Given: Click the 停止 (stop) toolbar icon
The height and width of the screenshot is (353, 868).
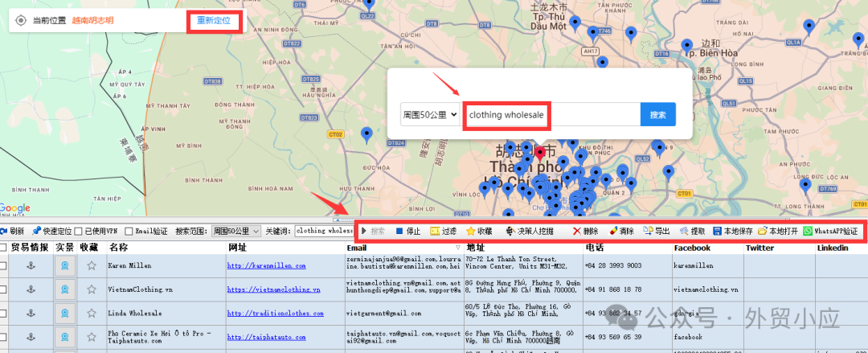Looking at the screenshot, I should click(399, 232).
